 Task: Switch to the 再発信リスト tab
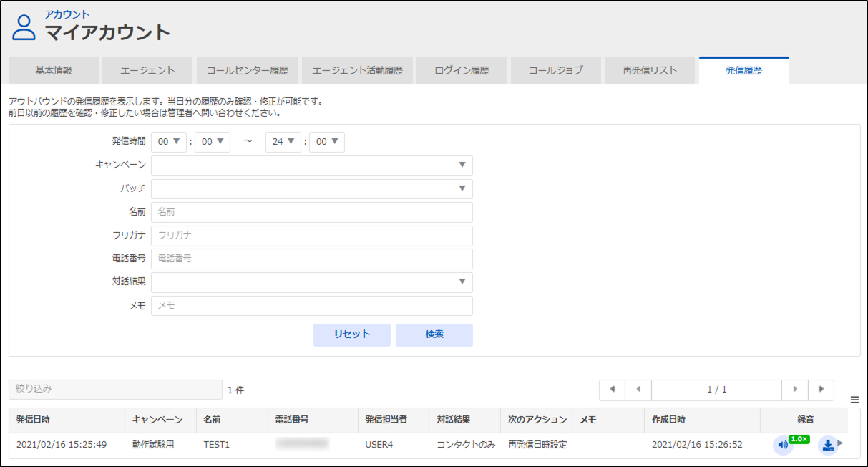click(649, 70)
